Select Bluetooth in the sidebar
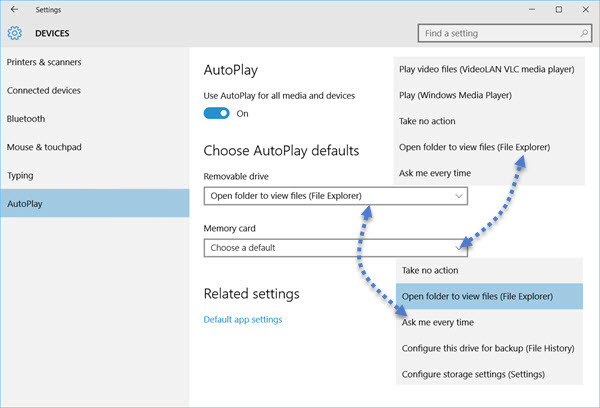The height and width of the screenshot is (408, 600). click(x=26, y=119)
